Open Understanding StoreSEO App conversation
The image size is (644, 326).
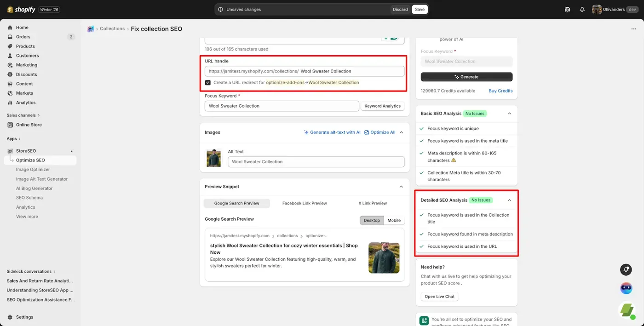pos(40,290)
